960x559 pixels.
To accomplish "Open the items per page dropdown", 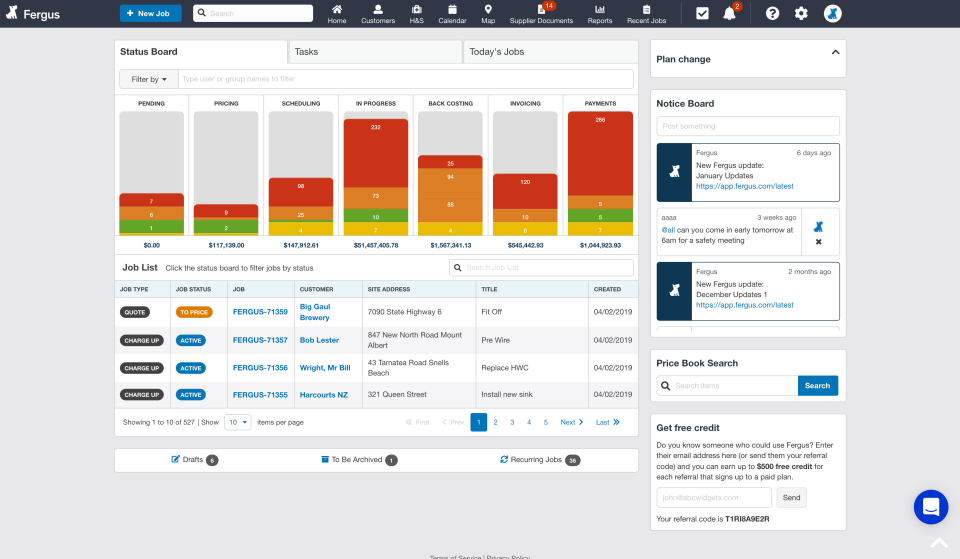I will tap(238, 422).
